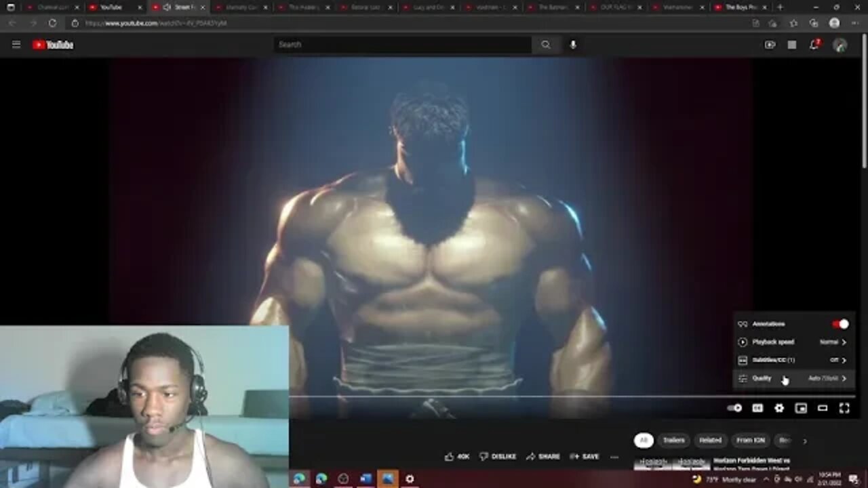Toggle subtitles CC button in player
The width and height of the screenshot is (868, 488).
coord(757,408)
